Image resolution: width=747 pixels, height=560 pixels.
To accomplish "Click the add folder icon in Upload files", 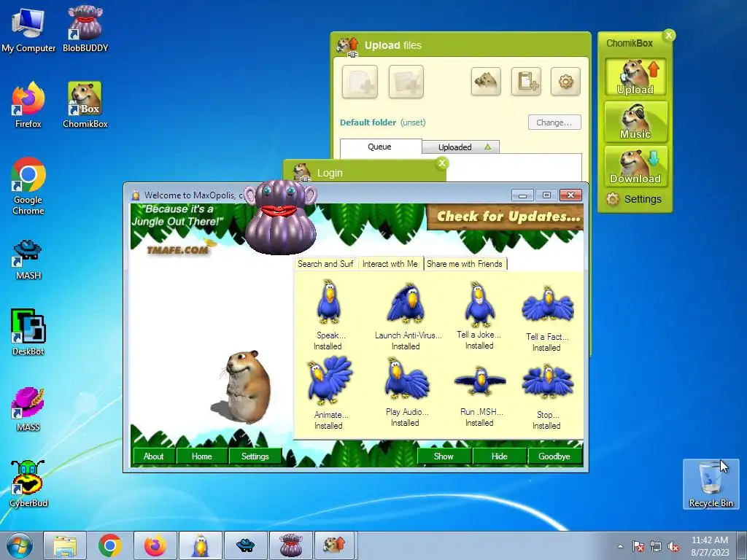I will (406, 82).
